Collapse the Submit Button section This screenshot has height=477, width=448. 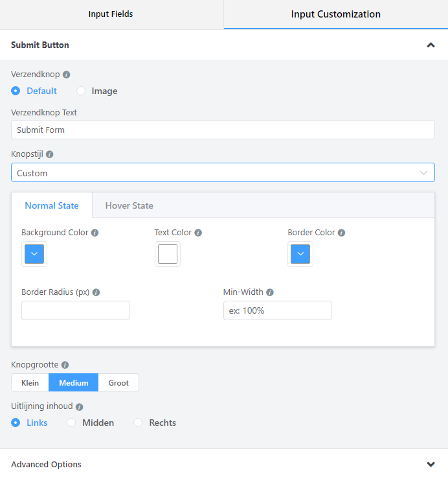pyautogui.click(x=431, y=45)
